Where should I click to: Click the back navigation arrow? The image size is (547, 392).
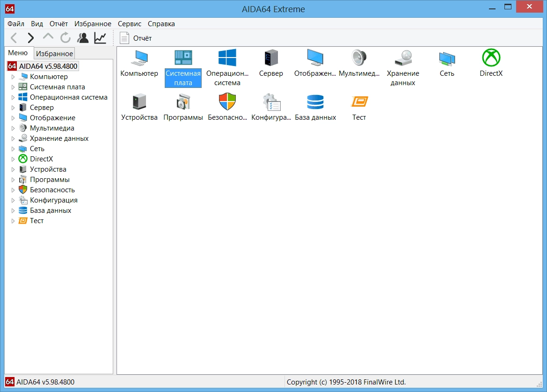pos(14,38)
